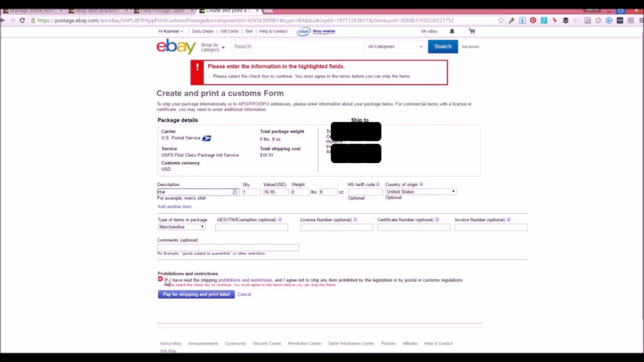Open Help & Contact in the top bar
Viewport: 644px width, 362px height.
click(x=273, y=31)
